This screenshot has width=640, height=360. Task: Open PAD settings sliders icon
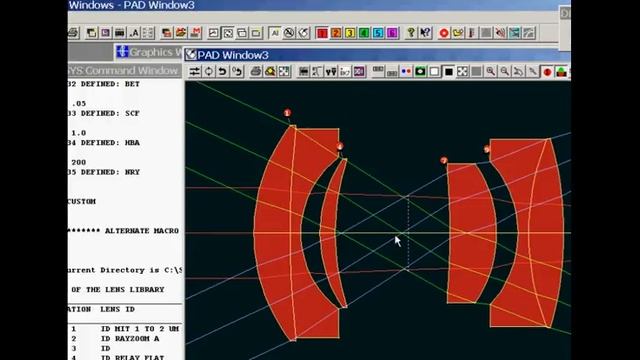click(x=195, y=72)
